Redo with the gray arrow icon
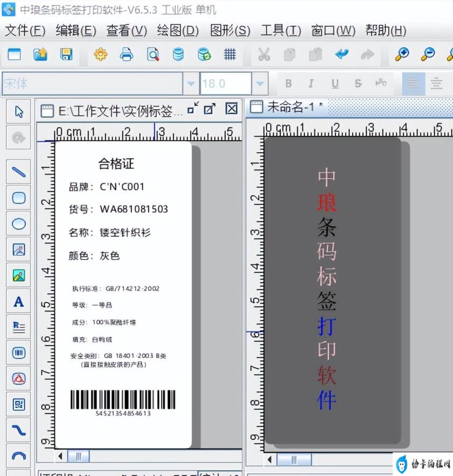Image resolution: width=453 pixels, height=476 pixels. coord(367,54)
